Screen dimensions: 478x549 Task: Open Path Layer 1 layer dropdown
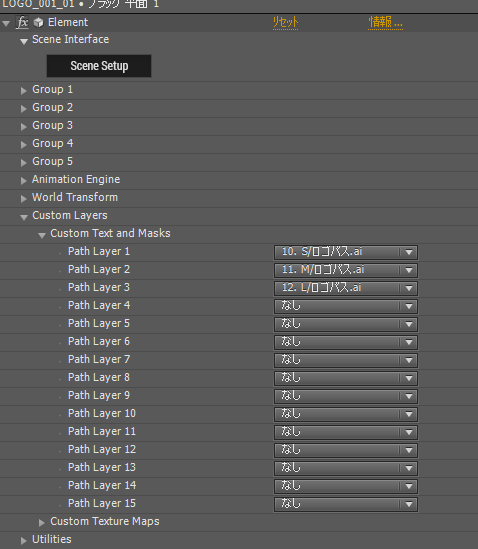point(346,252)
